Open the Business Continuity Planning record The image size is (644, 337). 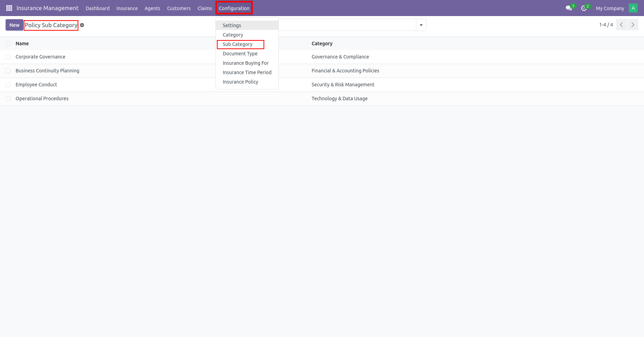tap(47, 71)
